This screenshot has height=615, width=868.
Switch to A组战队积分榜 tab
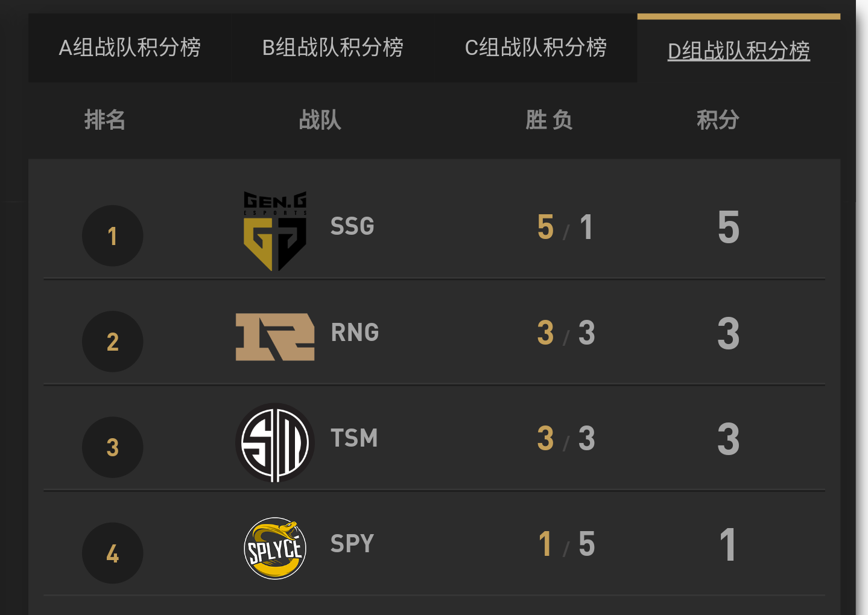130,48
